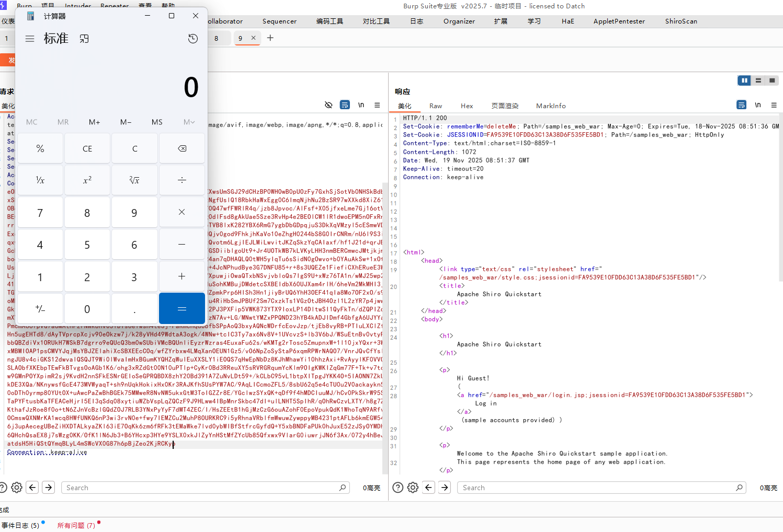The image size is (783, 532).
Task: Toggle \n newline display in request panel
Action: coord(361,105)
